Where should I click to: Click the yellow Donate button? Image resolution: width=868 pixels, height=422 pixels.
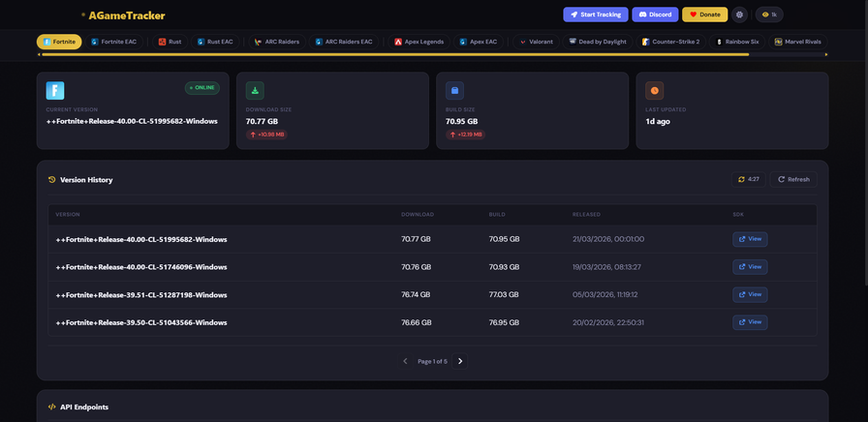click(704, 15)
